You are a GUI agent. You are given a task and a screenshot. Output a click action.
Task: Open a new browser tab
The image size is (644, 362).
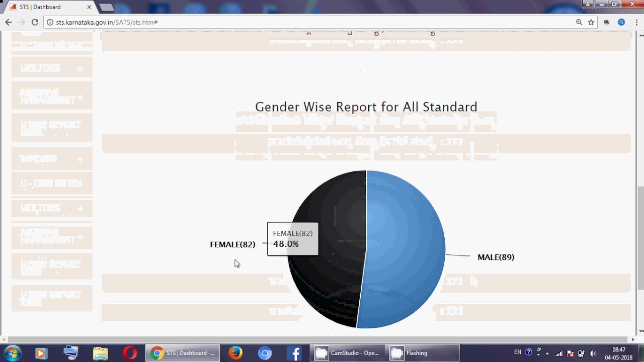tap(107, 7)
